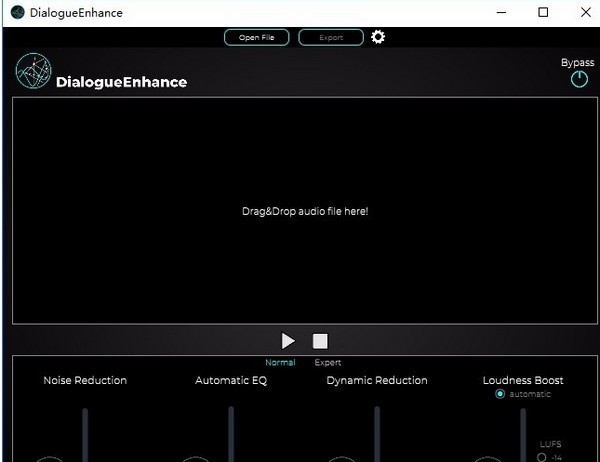Click the DialogueEnhance title bar app icon
The image size is (600, 462).
[18, 13]
